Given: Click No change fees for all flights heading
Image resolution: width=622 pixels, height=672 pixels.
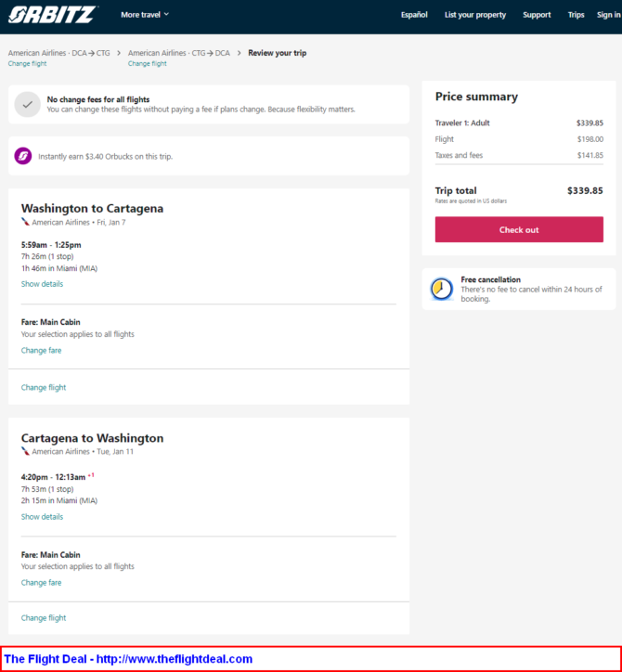Looking at the screenshot, I should click(98, 99).
